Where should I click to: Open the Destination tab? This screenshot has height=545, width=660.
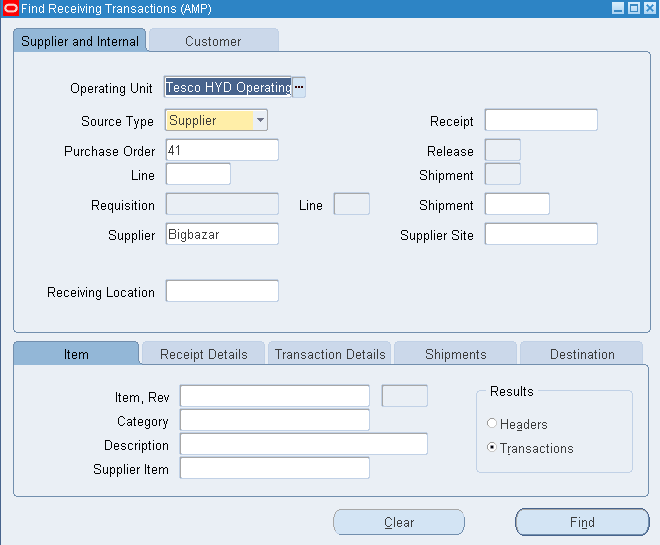pos(582,354)
